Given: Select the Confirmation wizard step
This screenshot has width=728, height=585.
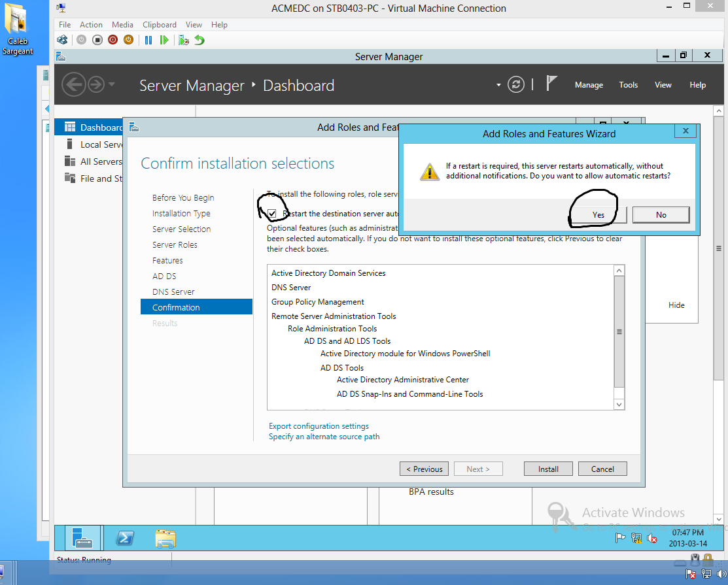Looking at the screenshot, I should pos(196,307).
